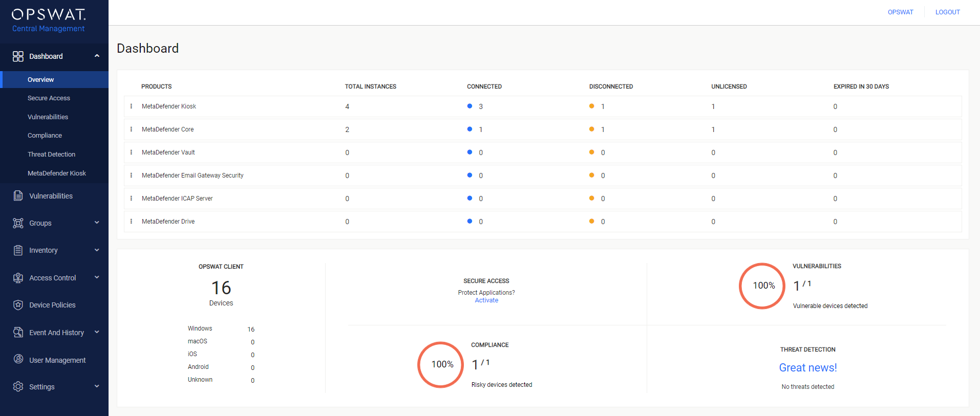Click the MetaDefender Core product name
This screenshot has height=416, width=980.
click(167, 129)
